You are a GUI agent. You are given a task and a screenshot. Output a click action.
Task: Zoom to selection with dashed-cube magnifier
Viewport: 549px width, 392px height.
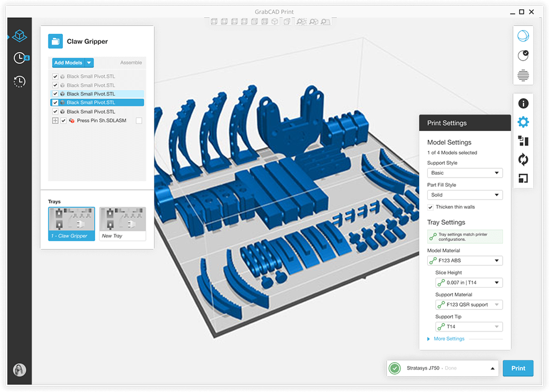click(301, 22)
